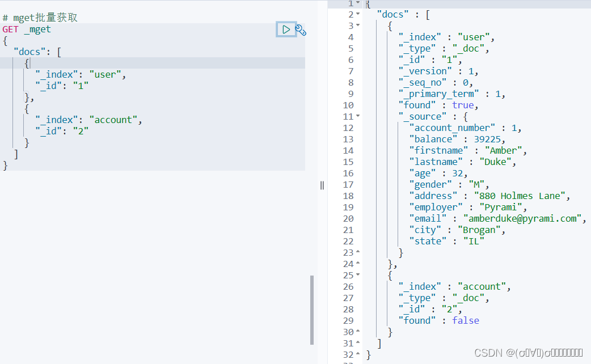Click the "_primary_term" : 1 response line
591x364 pixels.
(x=452, y=94)
